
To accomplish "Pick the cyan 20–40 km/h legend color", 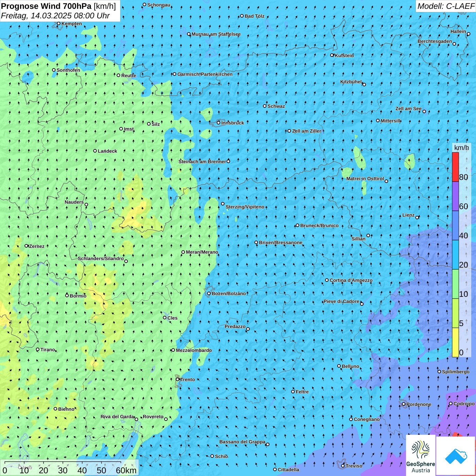I will (x=455, y=255).
